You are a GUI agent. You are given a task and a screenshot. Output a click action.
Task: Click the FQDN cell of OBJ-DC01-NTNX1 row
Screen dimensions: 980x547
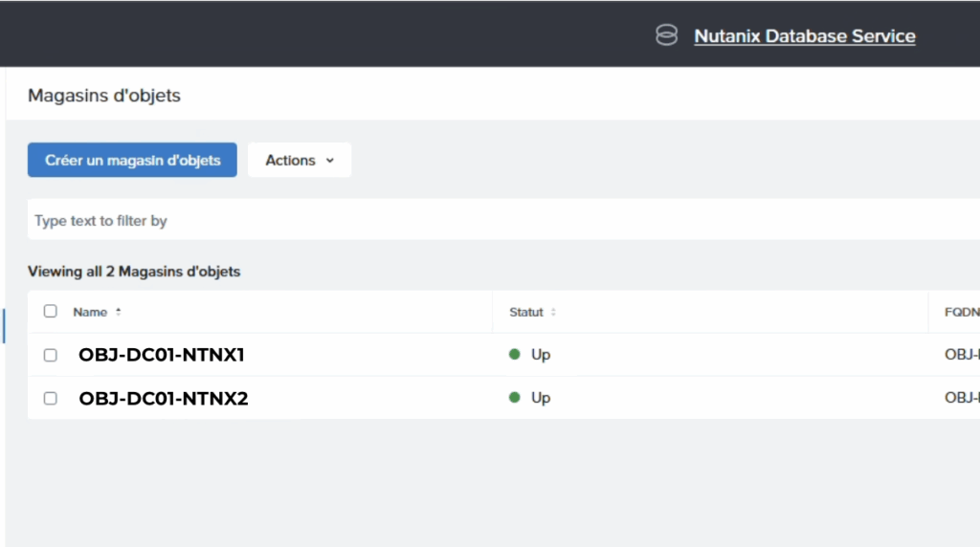(x=962, y=354)
